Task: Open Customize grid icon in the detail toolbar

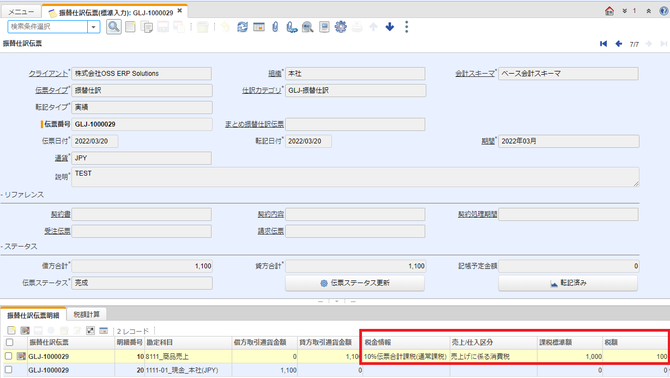Action: point(103,331)
